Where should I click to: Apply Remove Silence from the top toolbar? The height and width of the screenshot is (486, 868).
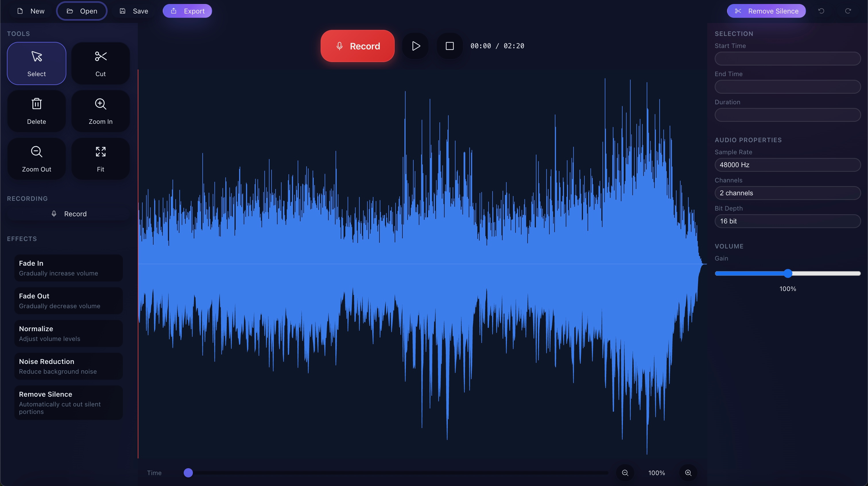766,11
